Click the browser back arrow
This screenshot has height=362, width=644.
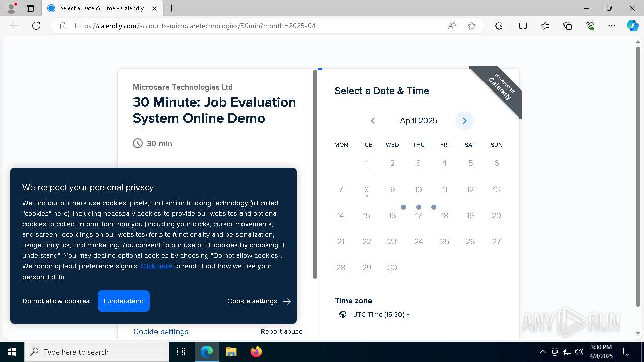(14, 26)
